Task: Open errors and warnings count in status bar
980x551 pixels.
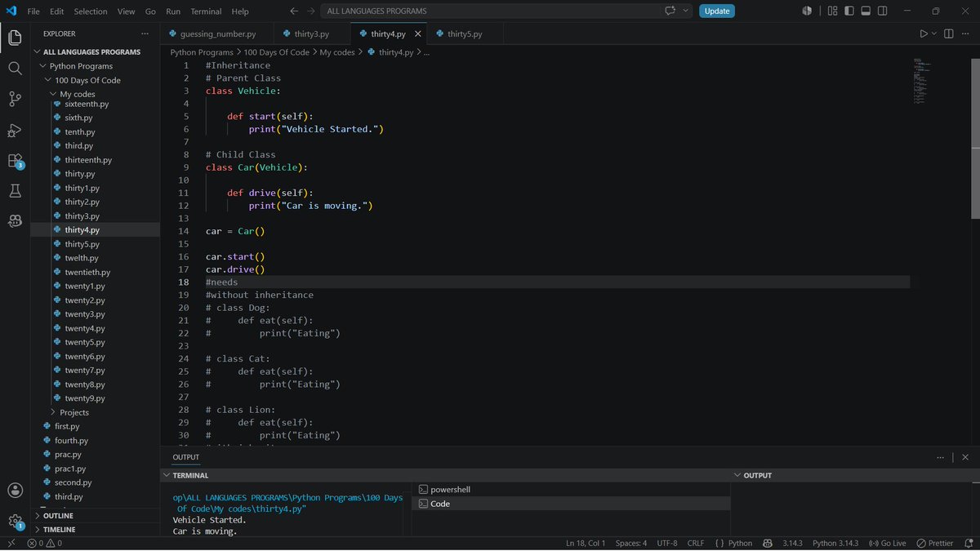Action: (45, 543)
